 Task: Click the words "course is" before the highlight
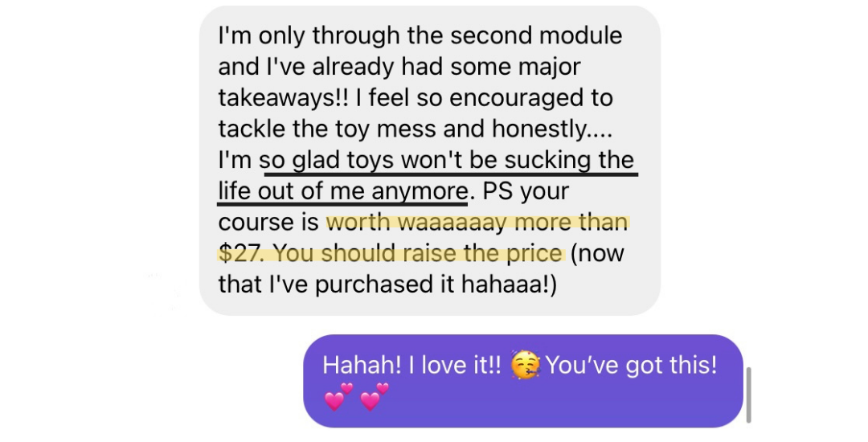click(x=268, y=222)
